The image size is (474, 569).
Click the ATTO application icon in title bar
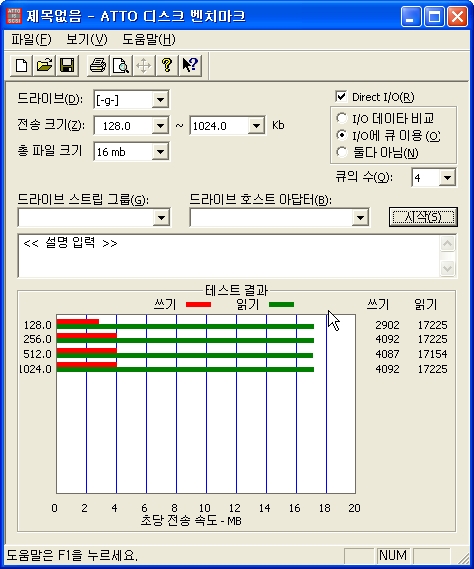14,16
